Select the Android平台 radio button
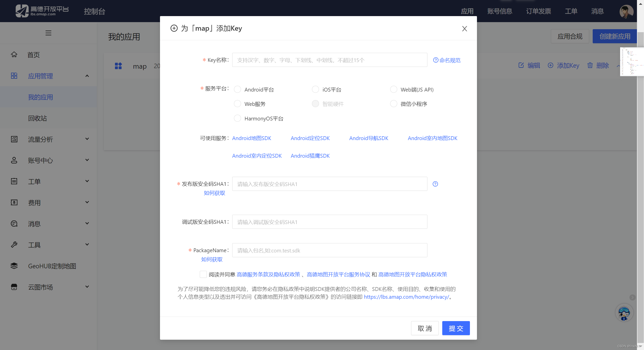Viewport: 644px width, 350px height. pyautogui.click(x=237, y=90)
